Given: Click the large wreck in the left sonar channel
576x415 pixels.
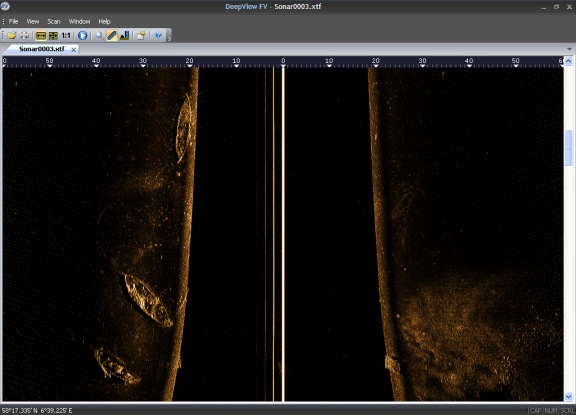Looking at the screenshot, I should click(148, 300).
